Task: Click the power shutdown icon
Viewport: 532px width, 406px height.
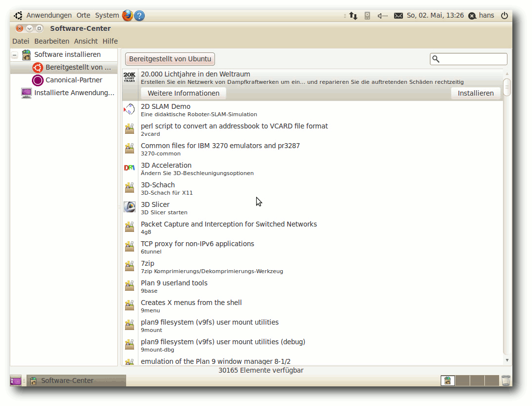Action: tap(505, 15)
